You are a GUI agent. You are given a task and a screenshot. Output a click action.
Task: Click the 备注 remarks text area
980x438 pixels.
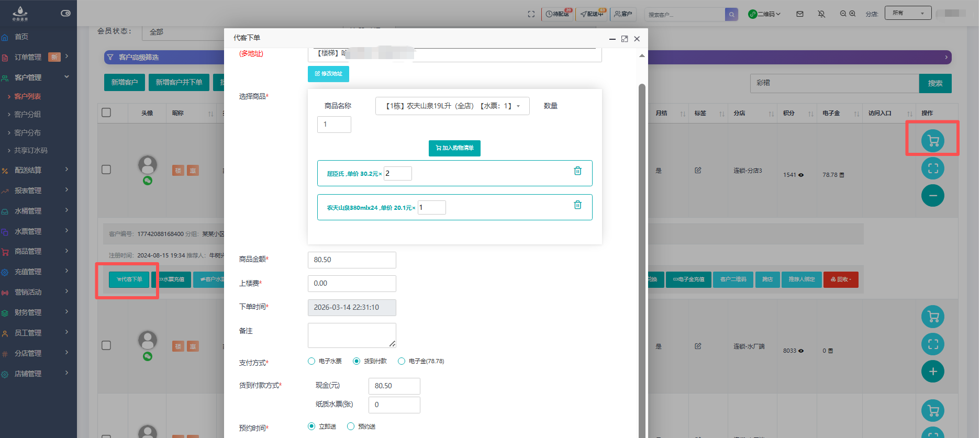click(x=351, y=335)
